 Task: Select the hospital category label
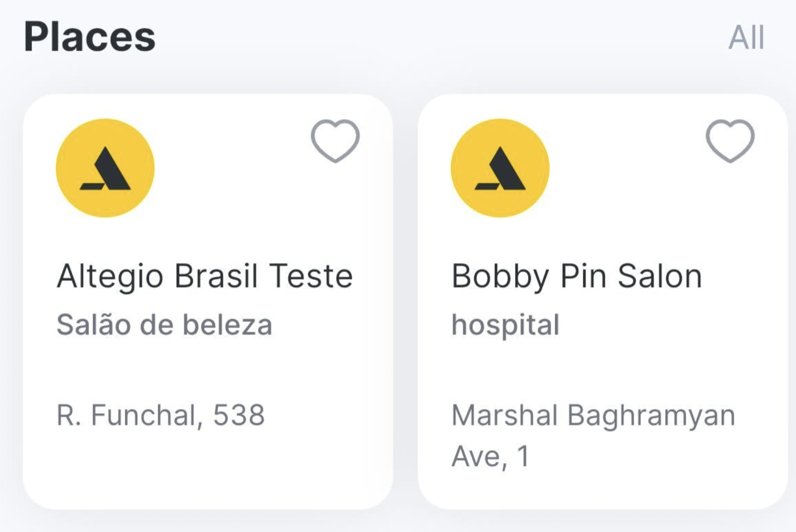505,326
